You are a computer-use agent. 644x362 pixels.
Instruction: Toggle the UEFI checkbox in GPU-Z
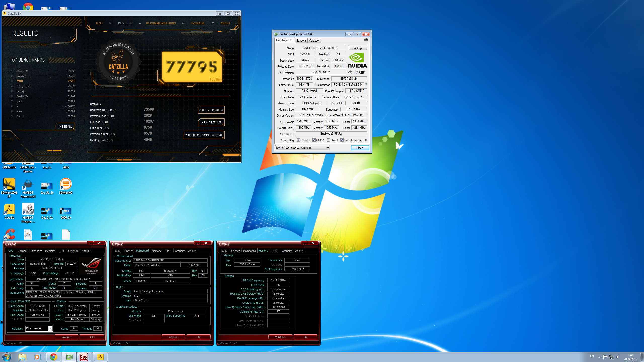pyautogui.click(x=357, y=73)
